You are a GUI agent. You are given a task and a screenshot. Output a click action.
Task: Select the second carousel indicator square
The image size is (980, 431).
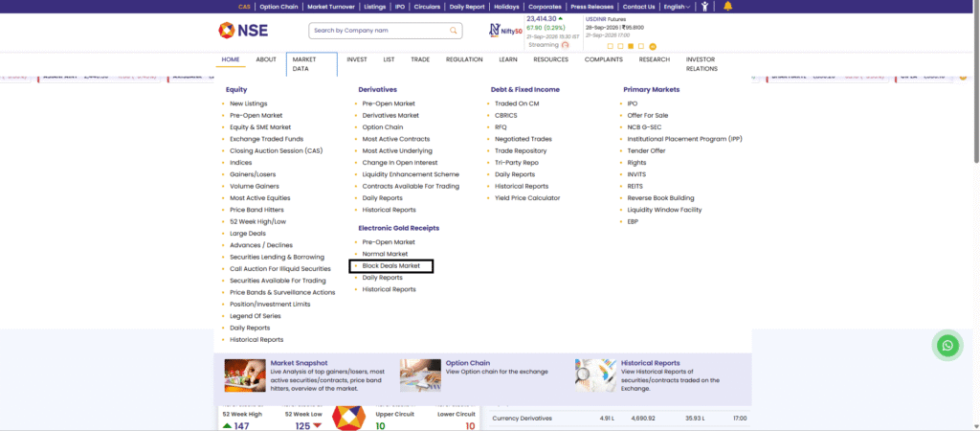click(x=620, y=46)
